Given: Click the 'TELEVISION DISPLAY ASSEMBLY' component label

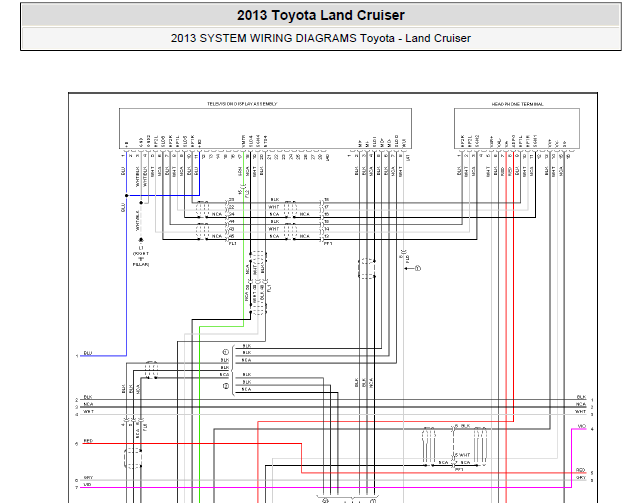Looking at the screenshot, I should click(x=242, y=104).
